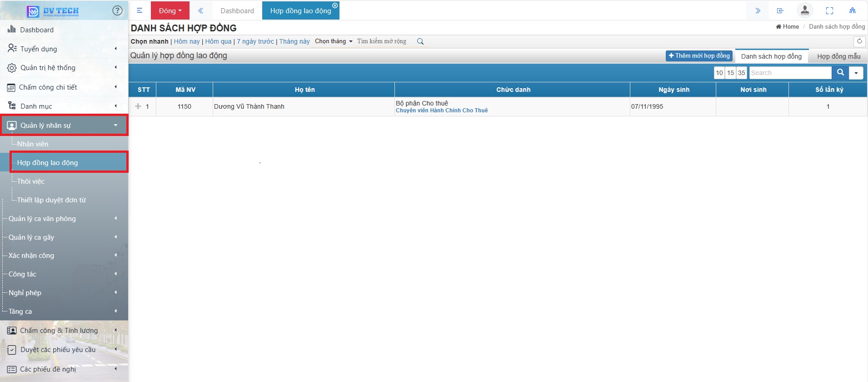The width and height of the screenshot is (868, 382).
Task: Click the double right arrow tab scroll icon
Action: (x=758, y=10)
